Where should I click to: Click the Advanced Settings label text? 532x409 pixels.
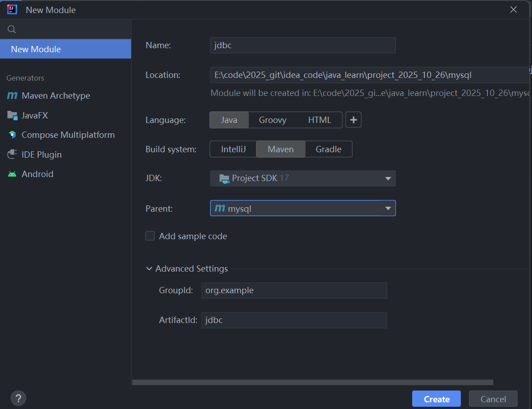pyautogui.click(x=191, y=268)
